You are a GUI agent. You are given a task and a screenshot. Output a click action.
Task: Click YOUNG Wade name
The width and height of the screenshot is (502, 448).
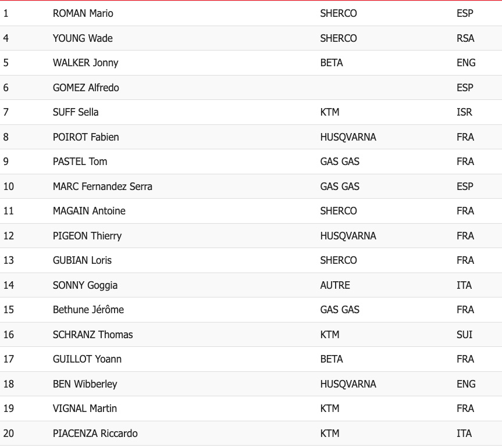tap(83, 38)
